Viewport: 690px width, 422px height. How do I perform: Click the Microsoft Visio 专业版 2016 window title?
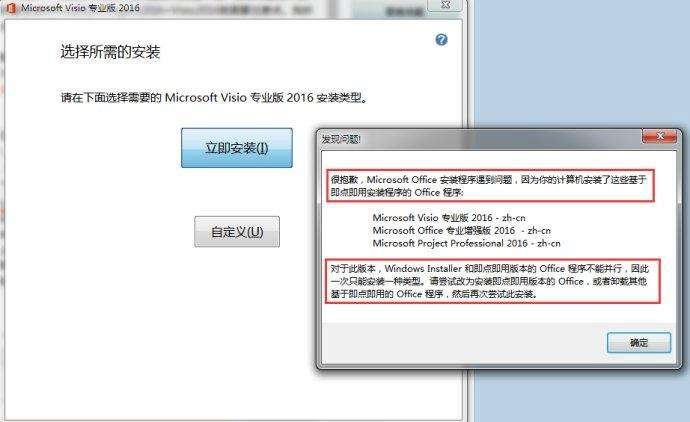tap(81, 8)
